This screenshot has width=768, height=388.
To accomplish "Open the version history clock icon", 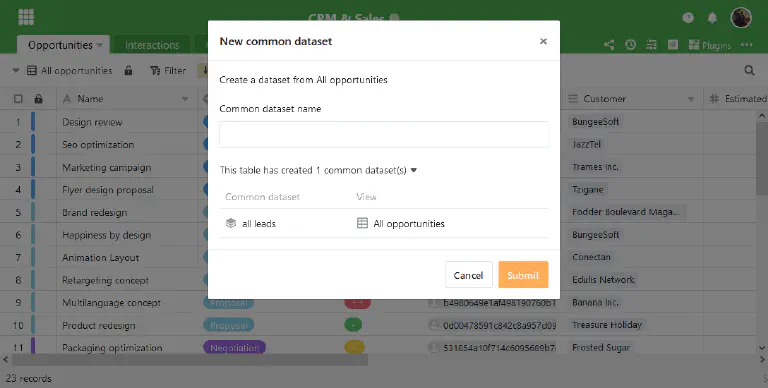I will click(630, 45).
